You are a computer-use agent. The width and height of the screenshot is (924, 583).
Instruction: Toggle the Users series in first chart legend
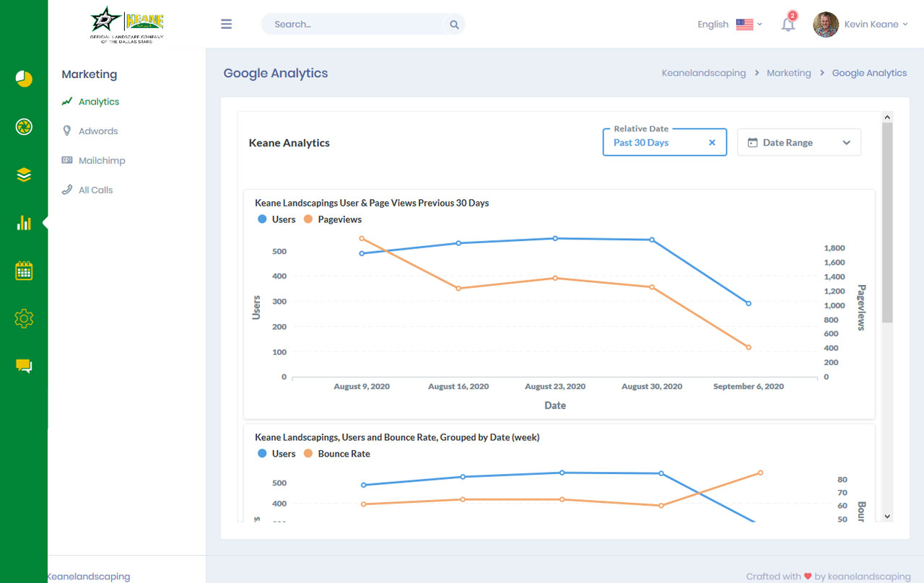point(276,219)
